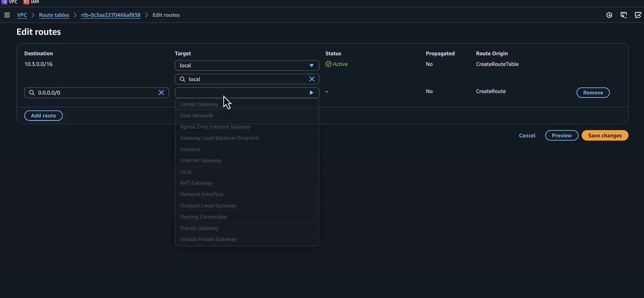The height and width of the screenshot is (298, 644).
Task: Open the Route tables breadcrumb link
Action: 54,15
